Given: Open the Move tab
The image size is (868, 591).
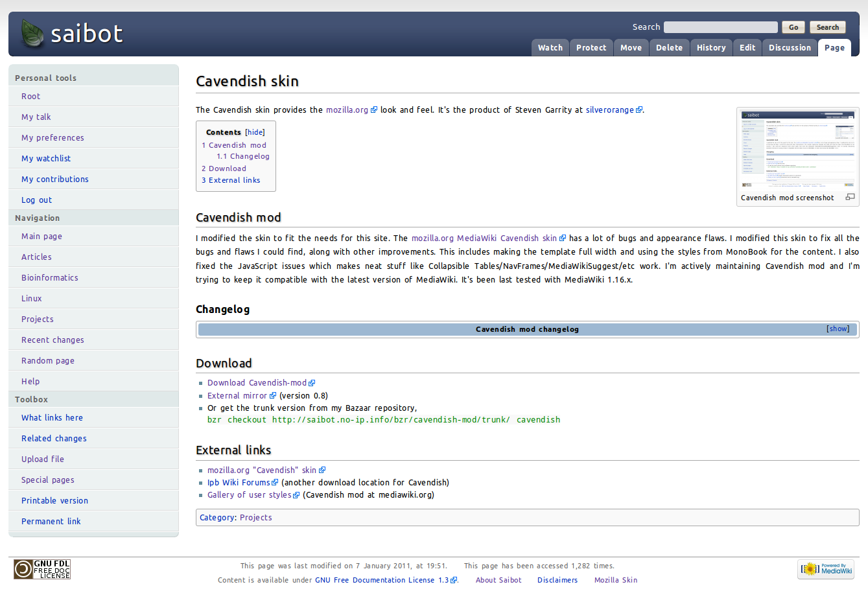Looking at the screenshot, I should point(631,48).
